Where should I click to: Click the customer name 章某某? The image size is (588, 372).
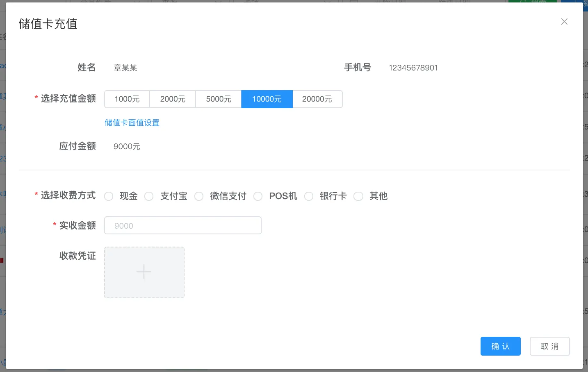click(x=125, y=68)
